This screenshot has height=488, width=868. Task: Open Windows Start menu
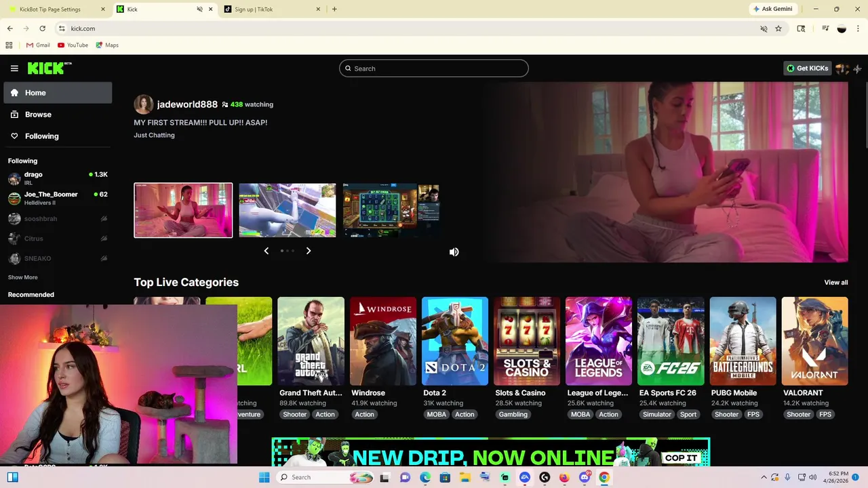click(x=264, y=477)
